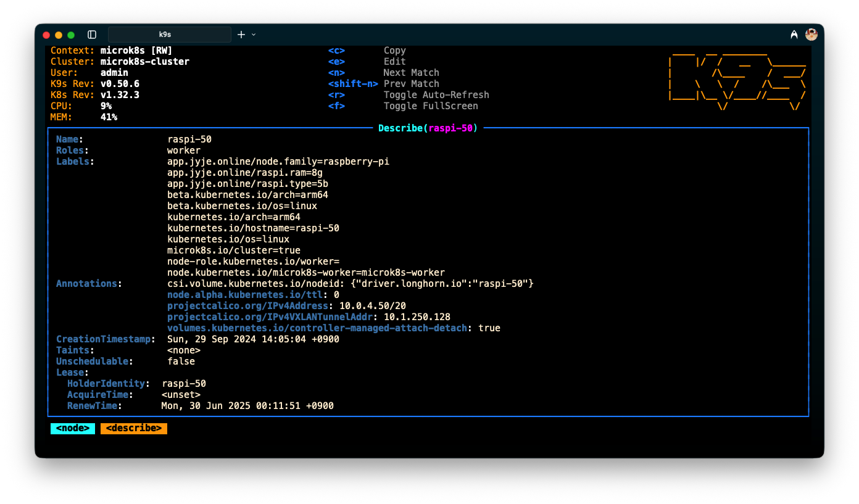Click controller-managed-attach-detach annotation
This screenshot has width=859, height=504.
(x=334, y=328)
